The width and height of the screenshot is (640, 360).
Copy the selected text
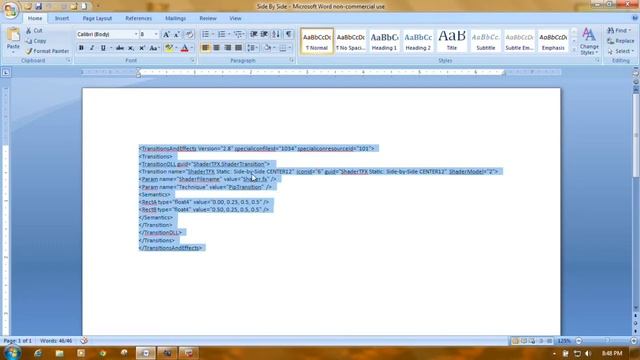36,41
